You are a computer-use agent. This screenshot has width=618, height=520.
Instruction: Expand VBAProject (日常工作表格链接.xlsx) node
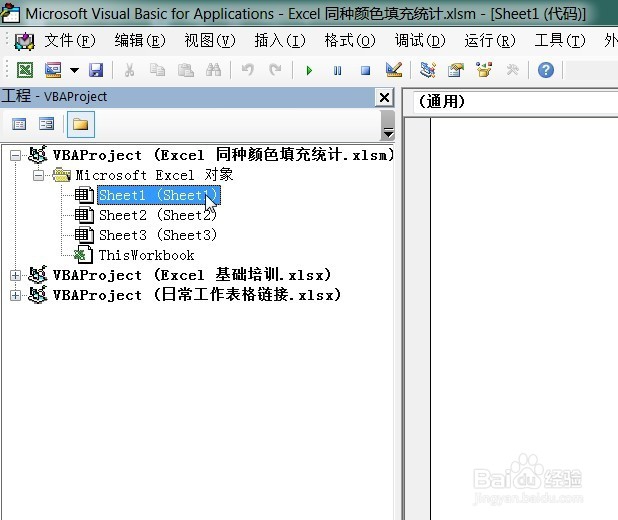[x=15, y=295]
